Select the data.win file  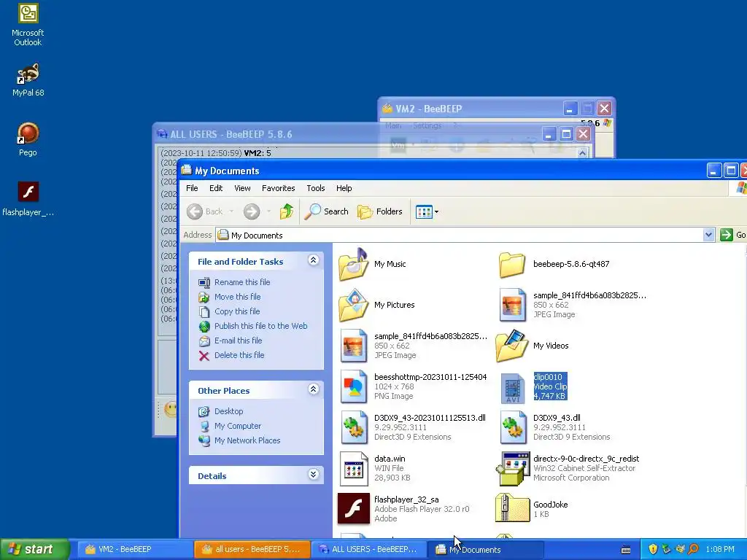pyautogui.click(x=374, y=469)
